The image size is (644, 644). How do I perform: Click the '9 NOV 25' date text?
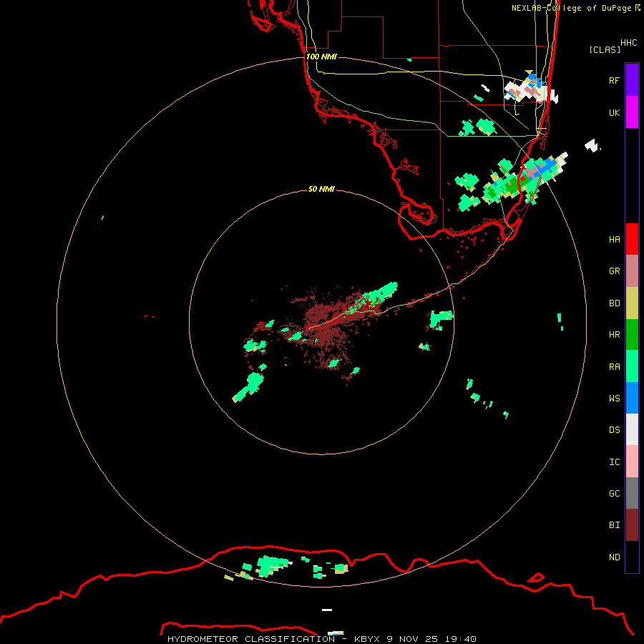[413, 639]
